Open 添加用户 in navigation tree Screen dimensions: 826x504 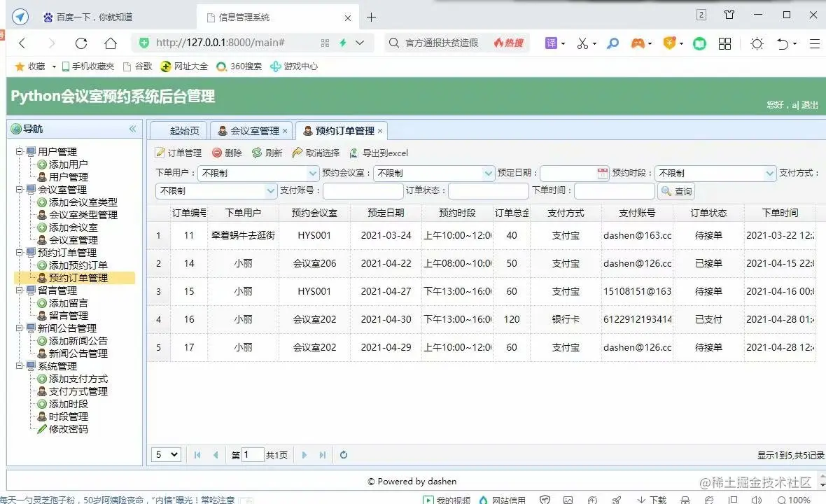[x=67, y=164]
